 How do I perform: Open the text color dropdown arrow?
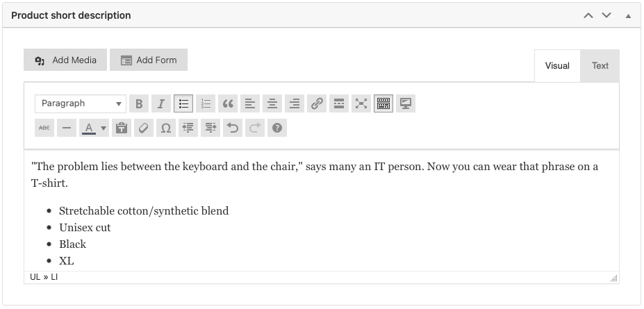point(104,128)
